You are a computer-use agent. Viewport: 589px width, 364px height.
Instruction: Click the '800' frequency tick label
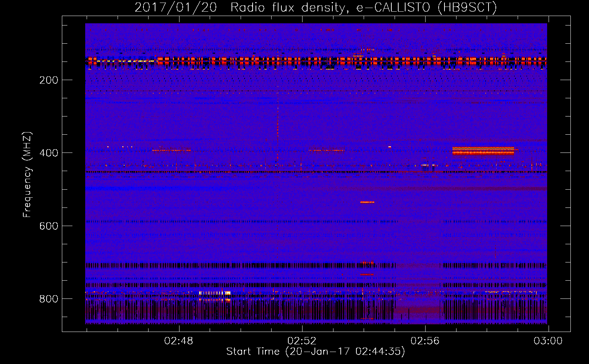49,299
